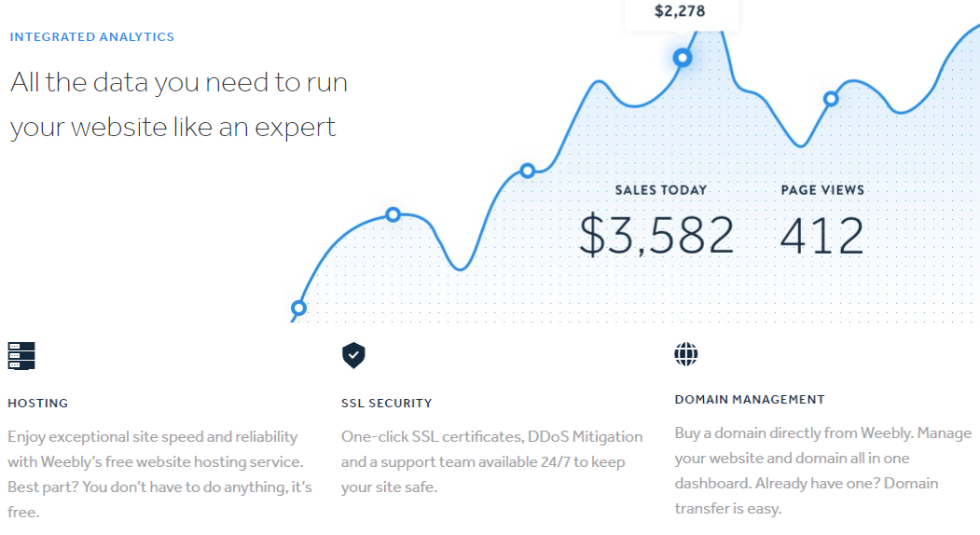Click the "All the data you need" headline
The width and height of the screenshot is (980, 535).
tap(179, 103)
